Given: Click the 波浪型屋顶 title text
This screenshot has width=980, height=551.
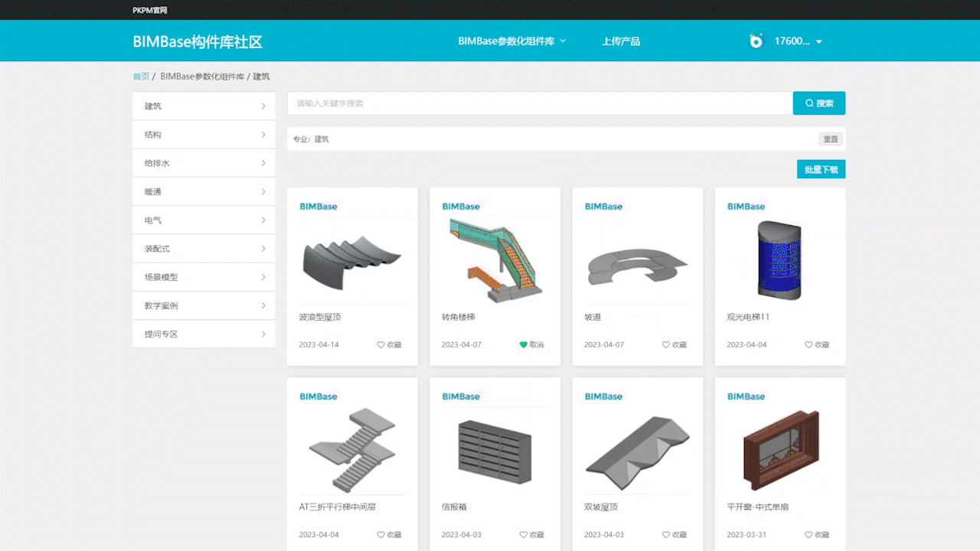Looking at the screenshot, I should click(x=318, y=317).
